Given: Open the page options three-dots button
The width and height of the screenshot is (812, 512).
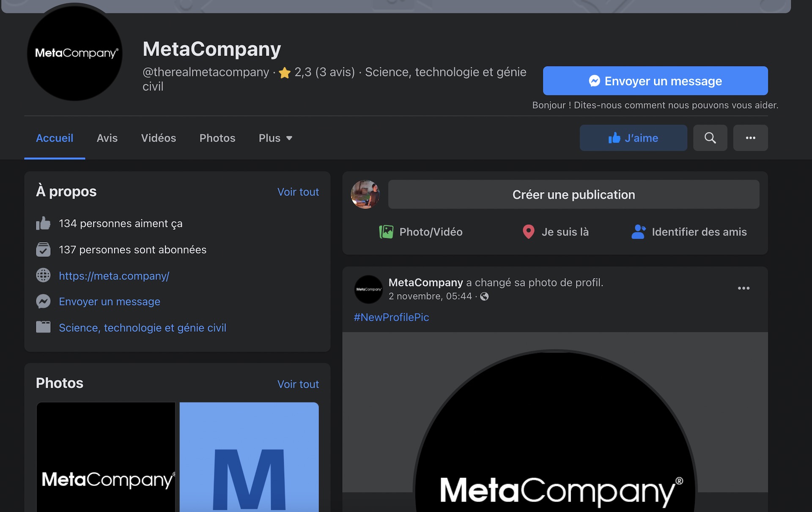Looking at the screenshot, I should (x=750, y=138).
